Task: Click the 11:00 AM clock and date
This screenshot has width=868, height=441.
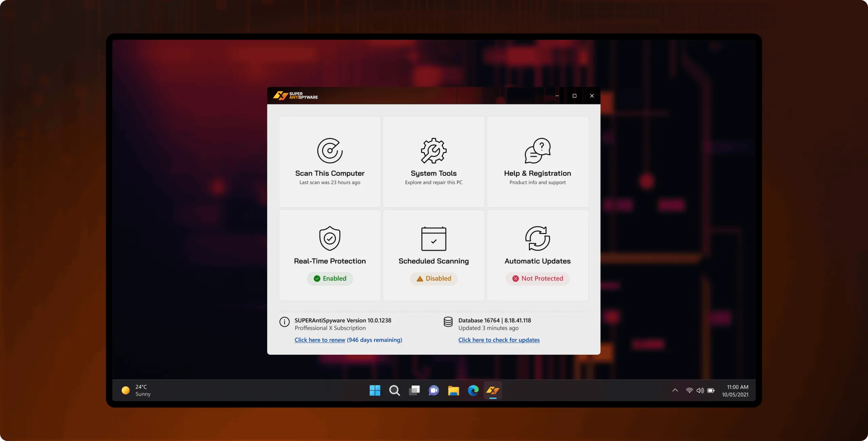Action: point(735,391)
